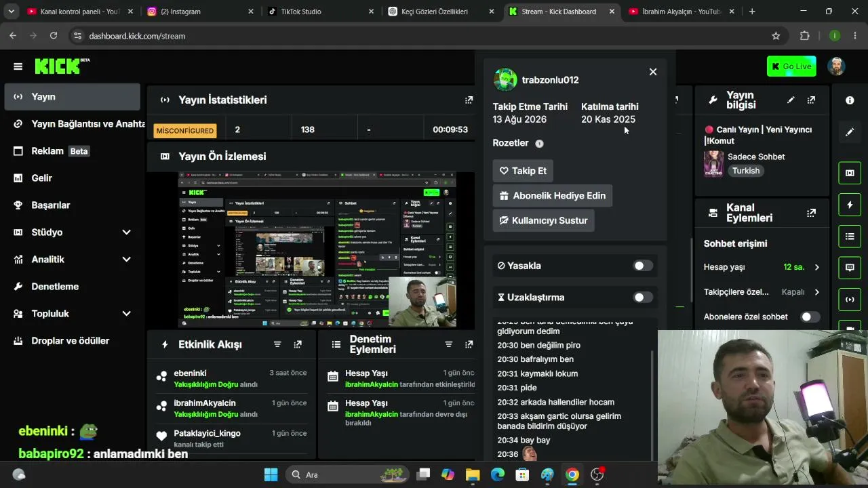Image resolution: width=868 pixels, height=488 pixels.
Task: Click the KICK beta logo
Action: [62, 66]
